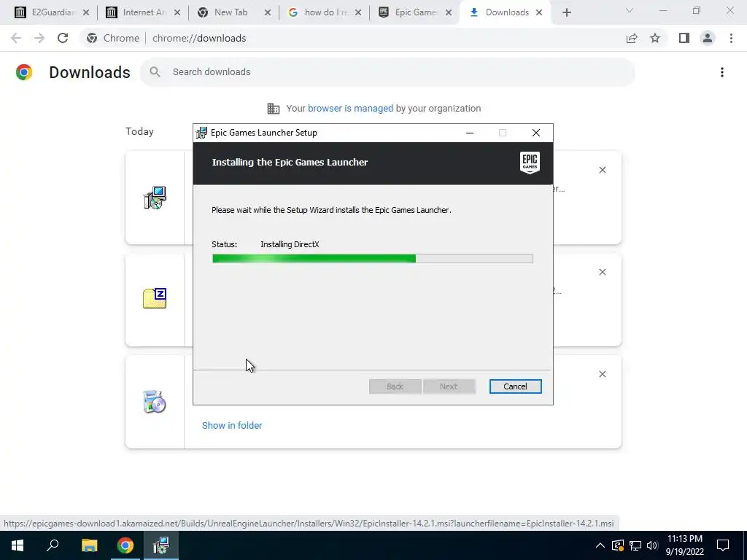This screenshot has width=747, height=560.
Task: Click the address bar URL chrome://downloads
Action: click(199, 38)
